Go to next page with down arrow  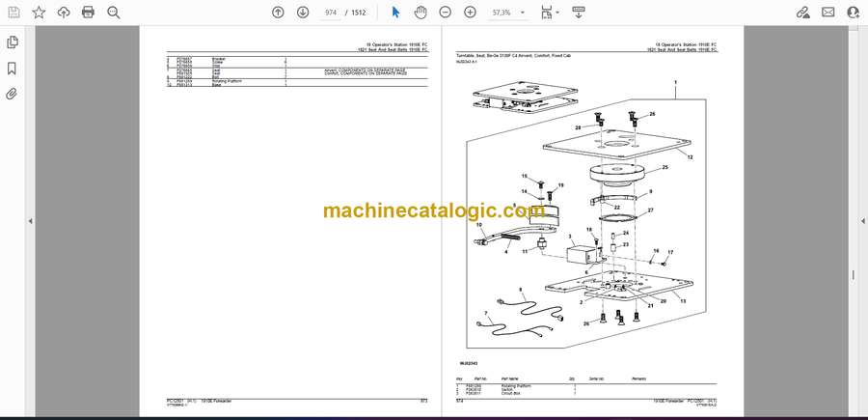(x=303, y=13)
